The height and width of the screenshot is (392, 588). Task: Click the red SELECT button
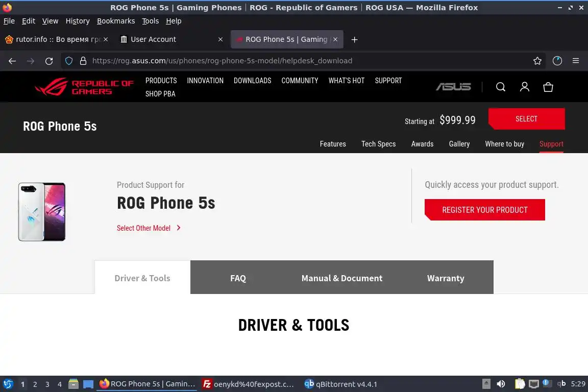coord(527,118)
